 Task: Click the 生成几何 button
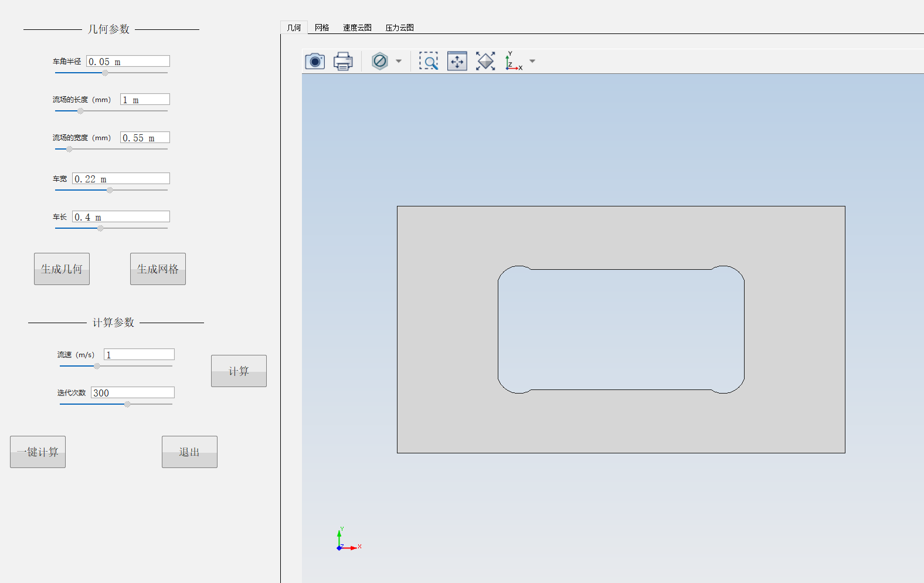coord(62,269)
